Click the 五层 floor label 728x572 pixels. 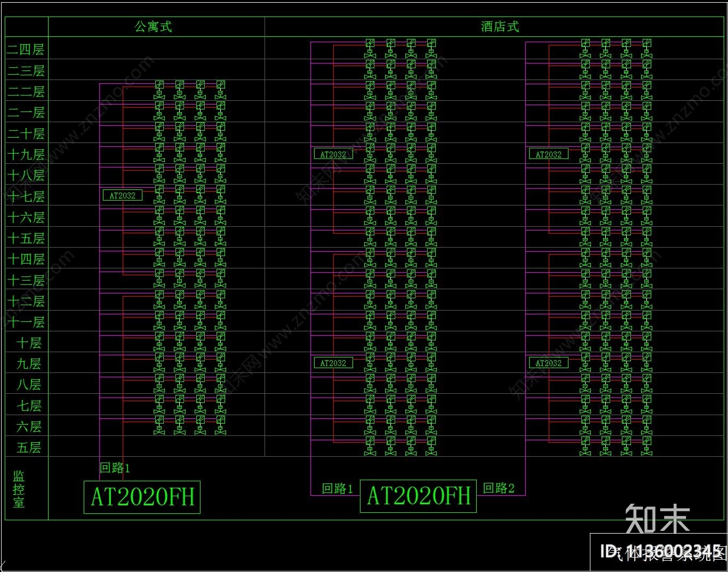(29, 448)
